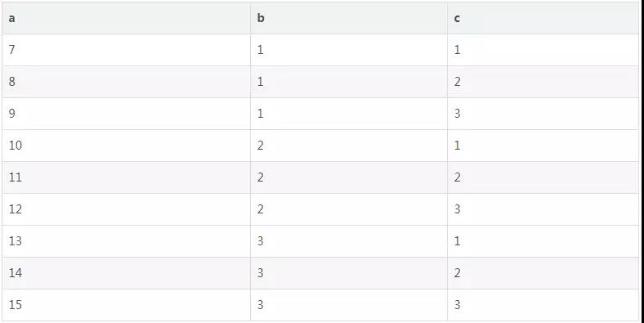Click the column header labeled a
This screenshot has height=323, width=644.
click(126, 18)
